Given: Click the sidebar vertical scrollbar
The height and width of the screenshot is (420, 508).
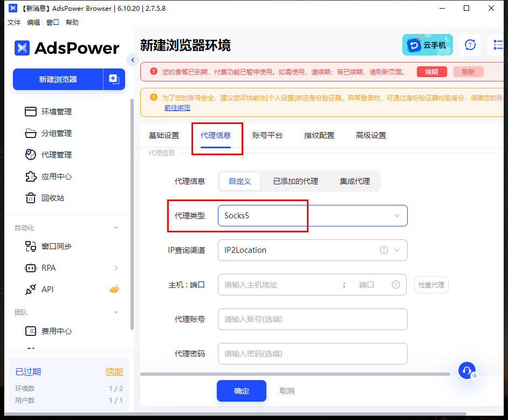Looking at the screenshot, I should [x=132, y=214].
